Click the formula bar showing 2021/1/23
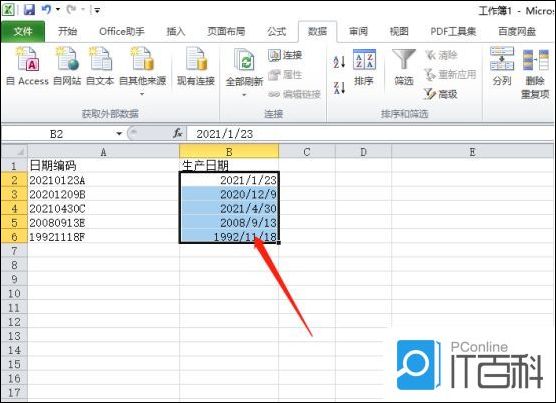This screenshot has height=403, width=556. pos(370,134)
